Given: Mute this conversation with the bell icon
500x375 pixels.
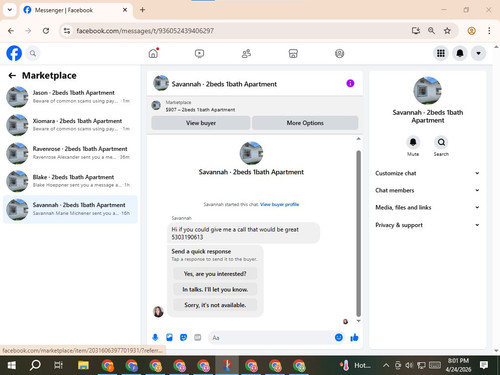Looking at the screenshot, I should click(x=413, y=143).
